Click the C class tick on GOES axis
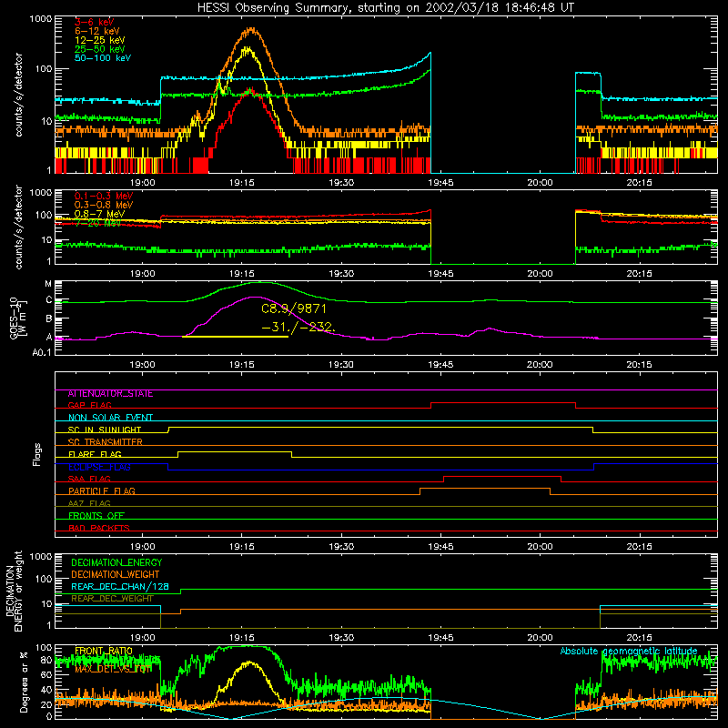The height and width of the screenshot is (728, 728). tap(49, 300)
